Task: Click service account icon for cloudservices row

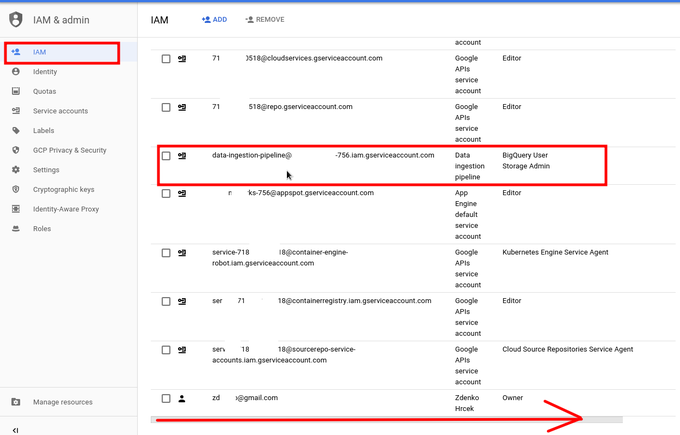Action: [x=182, y=59]
